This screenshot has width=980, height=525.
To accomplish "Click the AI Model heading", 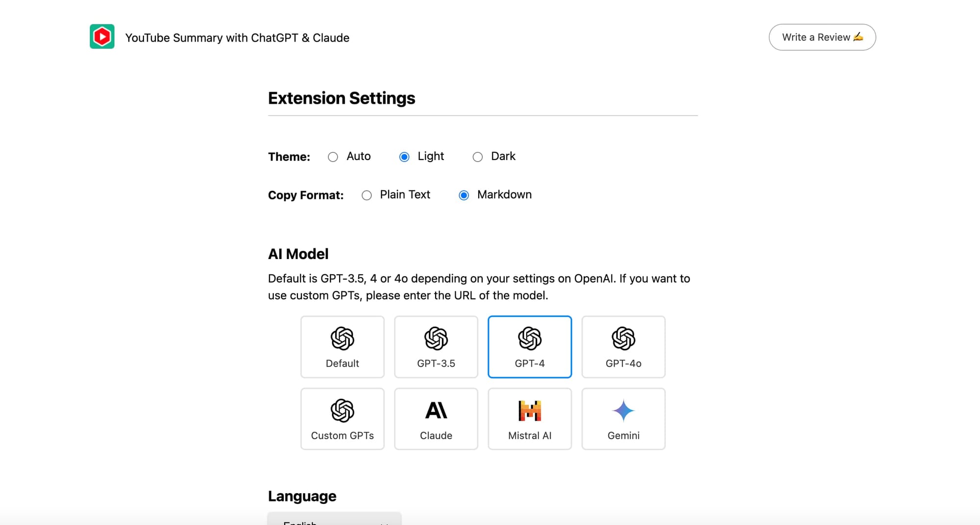I will click(298, 254).
